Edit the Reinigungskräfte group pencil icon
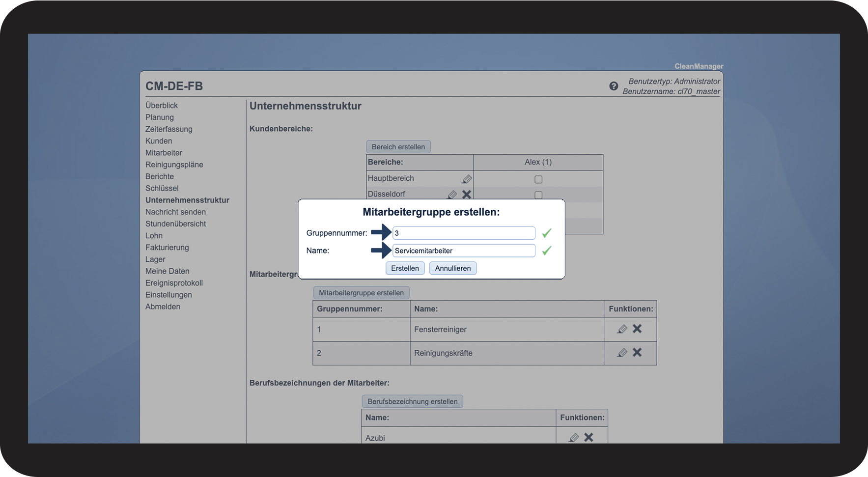 point(622,353)
